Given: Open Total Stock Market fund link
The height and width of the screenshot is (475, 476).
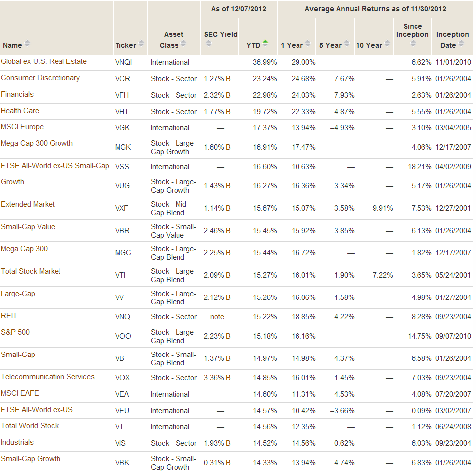Looking at the screenshot, I should 31,271.
